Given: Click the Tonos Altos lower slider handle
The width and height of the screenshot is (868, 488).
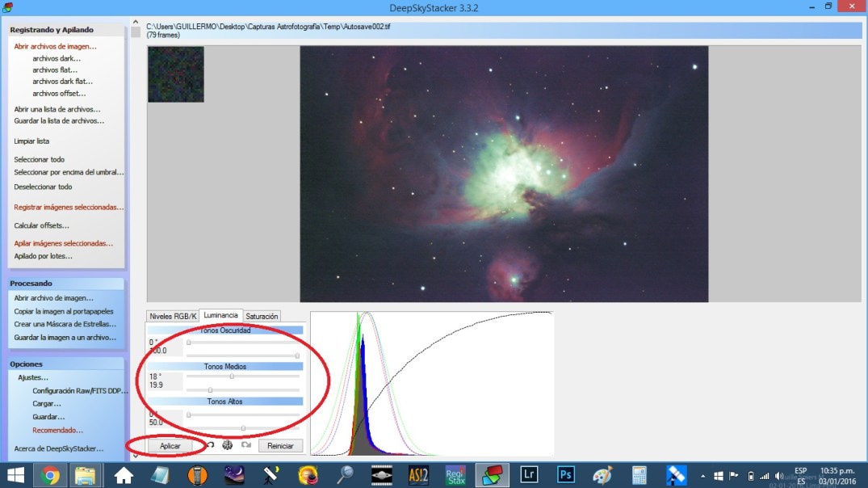Looking at the screenshot, I should (243, 428).
